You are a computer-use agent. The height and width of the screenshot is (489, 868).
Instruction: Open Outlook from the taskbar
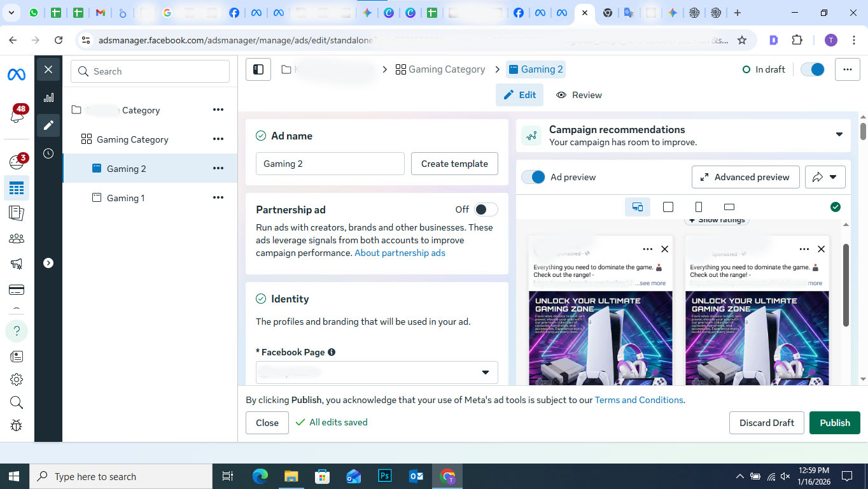pos(416,476)
